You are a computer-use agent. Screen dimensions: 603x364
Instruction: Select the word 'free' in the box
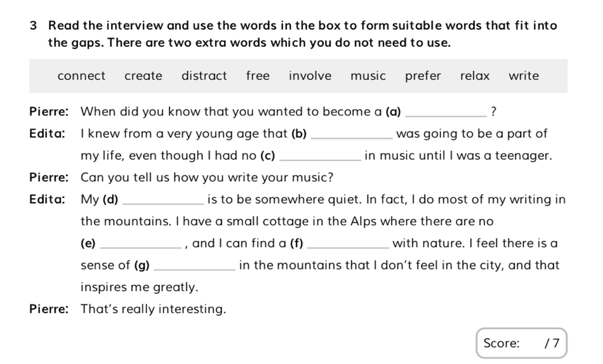pos(258,76)
